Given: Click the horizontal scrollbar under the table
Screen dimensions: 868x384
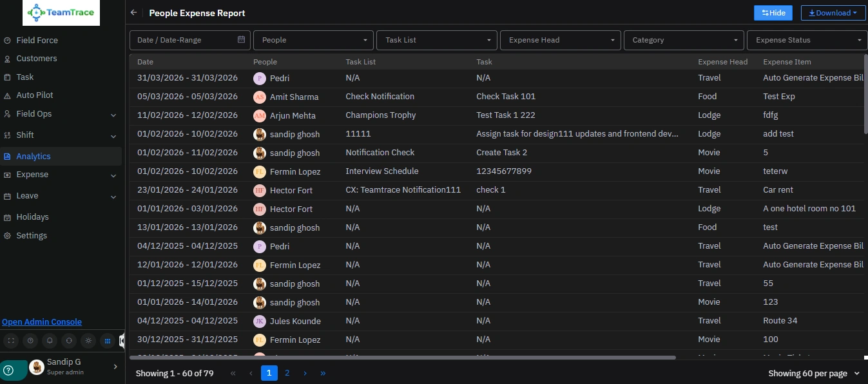Looking at the screenshot, I should (403, 357).
